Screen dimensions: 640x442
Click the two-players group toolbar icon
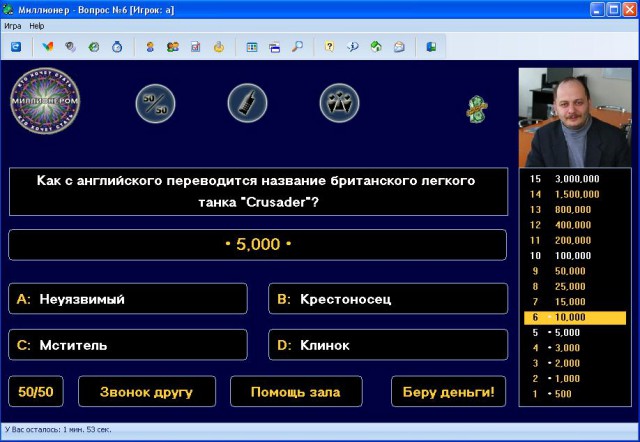tap(173, 47)
